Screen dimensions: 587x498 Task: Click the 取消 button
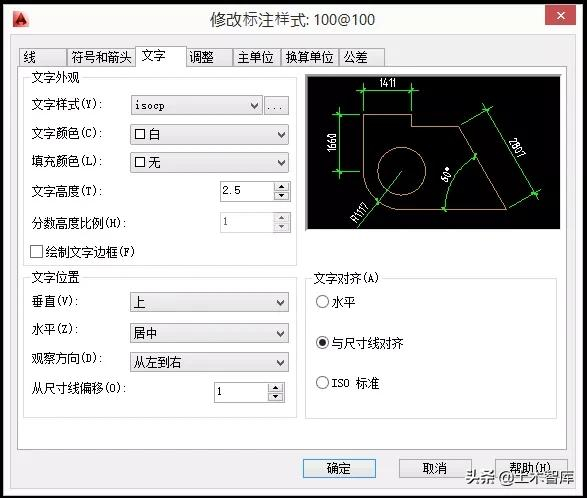[x=435, y=468]
